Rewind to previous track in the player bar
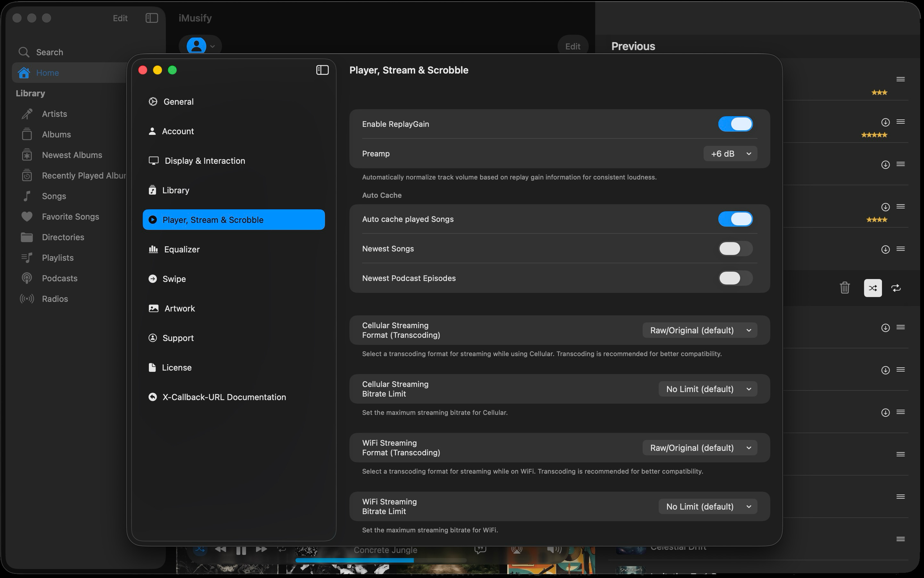The width and height of the screenshot is (924, 578). 220,549
